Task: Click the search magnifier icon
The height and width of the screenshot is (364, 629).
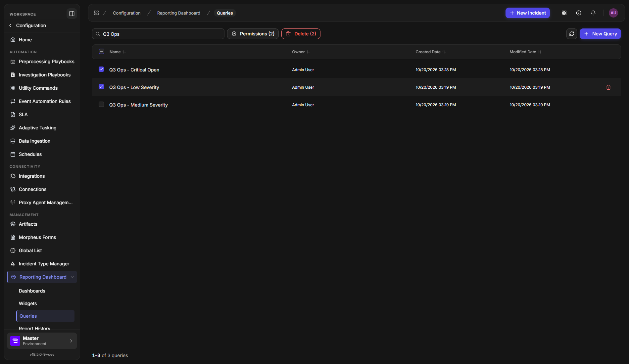Action: click(98, 34)
